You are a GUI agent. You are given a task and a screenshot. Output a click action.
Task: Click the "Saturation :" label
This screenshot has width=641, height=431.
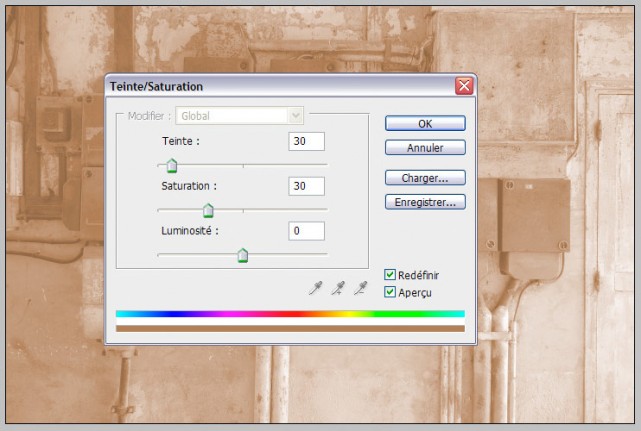189,186
